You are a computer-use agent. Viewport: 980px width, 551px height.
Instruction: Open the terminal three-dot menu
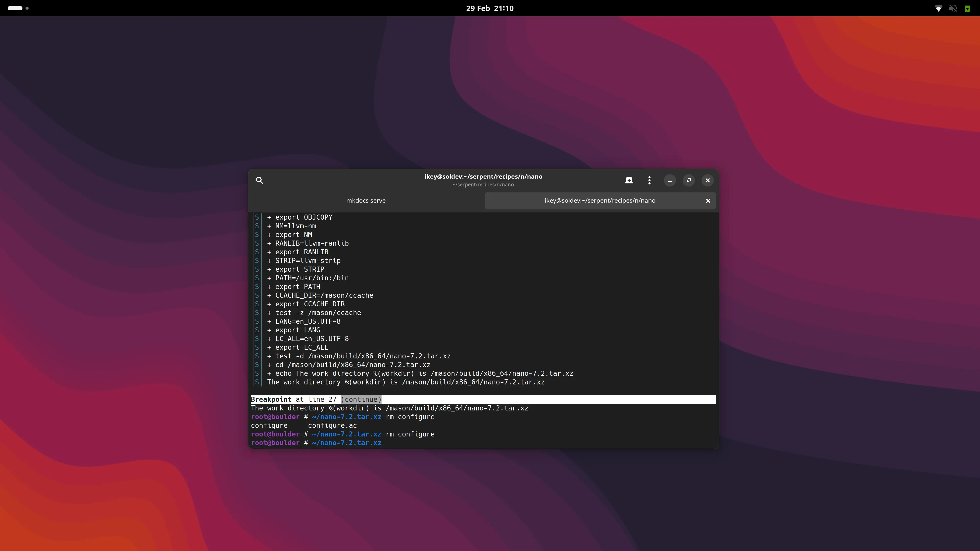click(x=650, y=180)
